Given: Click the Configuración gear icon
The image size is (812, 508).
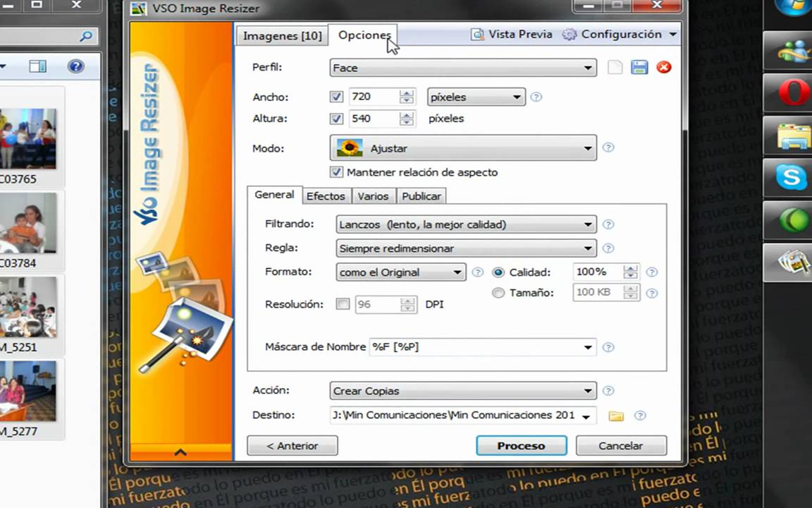Looking at the screenshot, I should click(x=569, y=35).
